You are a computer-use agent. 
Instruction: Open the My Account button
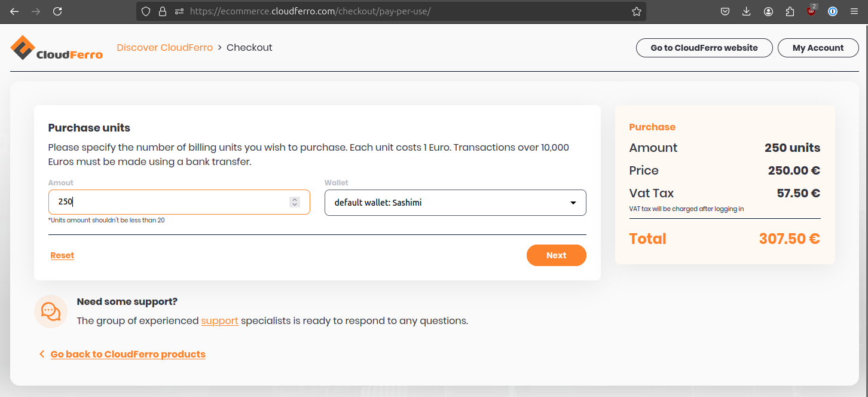point(818,48)
